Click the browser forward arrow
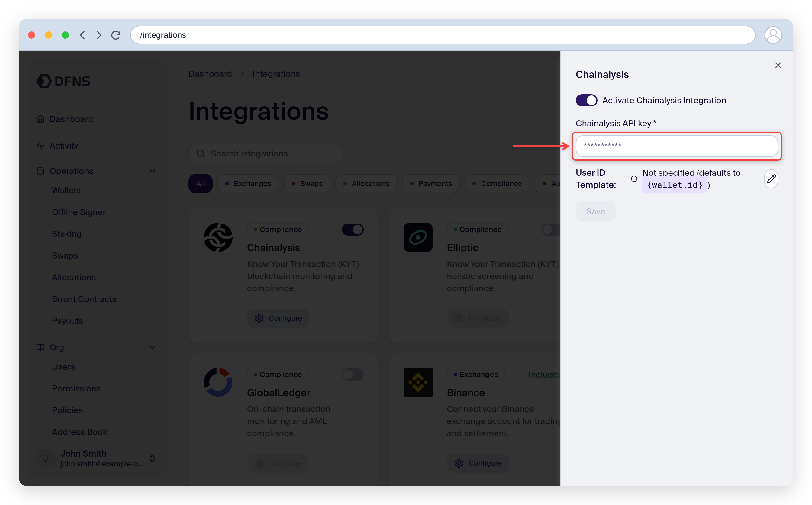Screen dimensions: 812x505 (99, 35)
